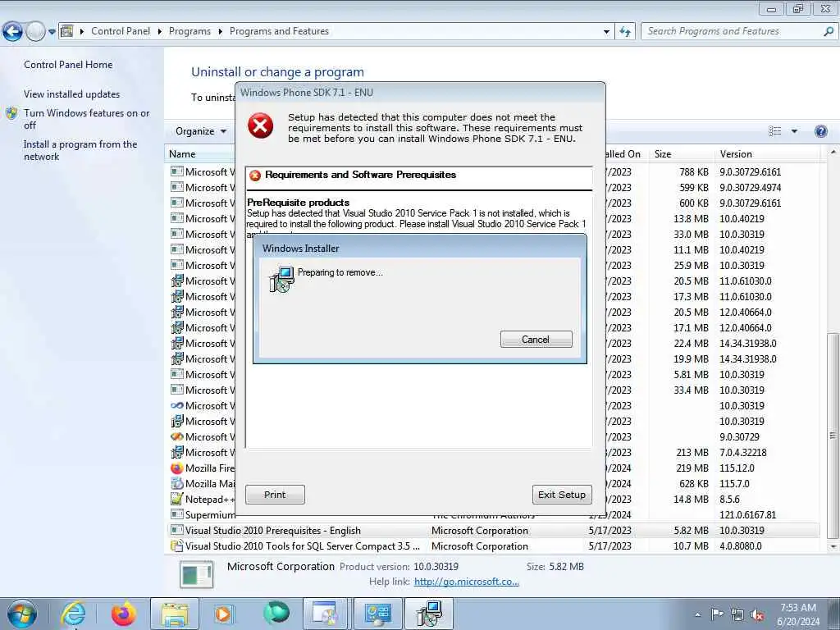The height and width of the screenshot is (630, 840).
Task: Select Control Panel breadcrumb
Action: coord(121,31)
